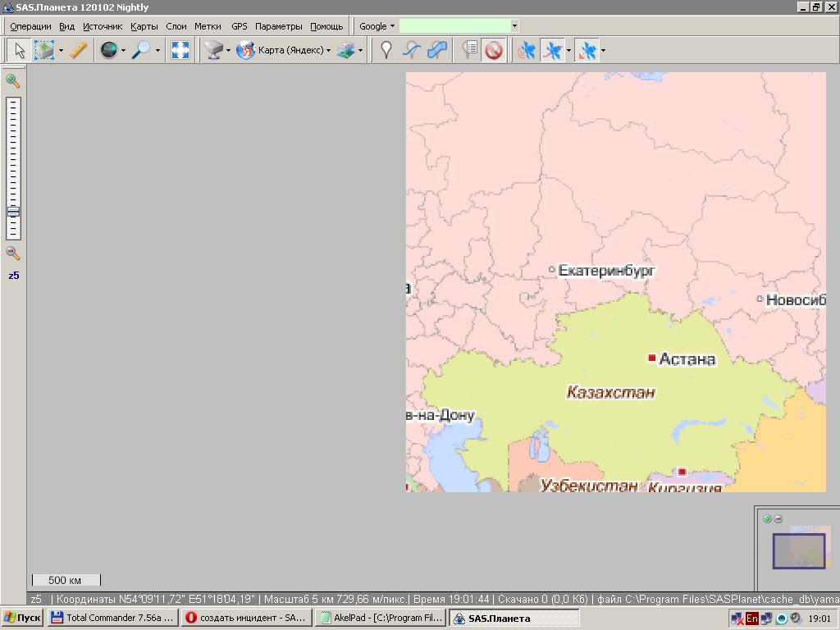840x630 pixels.
Task: Toggle full screen map view
Action: coord(180,51)
